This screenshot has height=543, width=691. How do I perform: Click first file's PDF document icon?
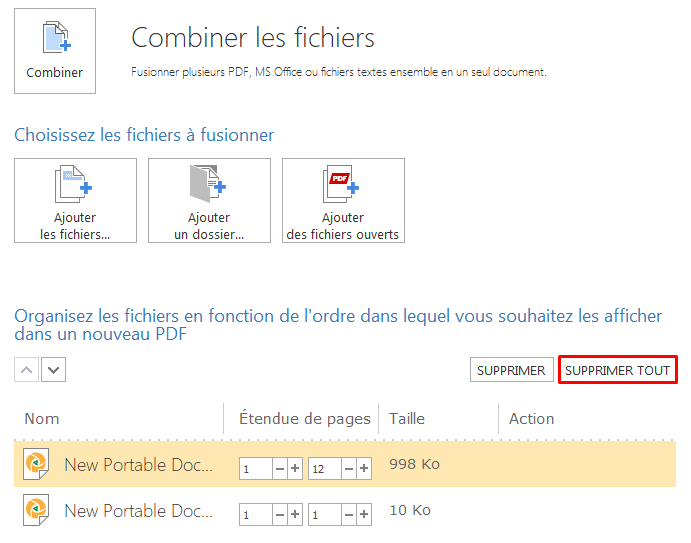click(x=36, y=464)
